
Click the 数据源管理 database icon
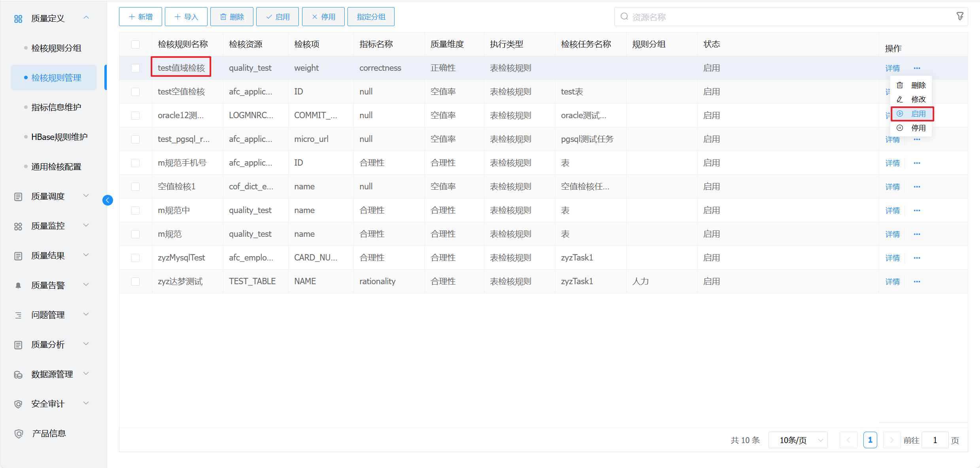click(x=18, y=374)
